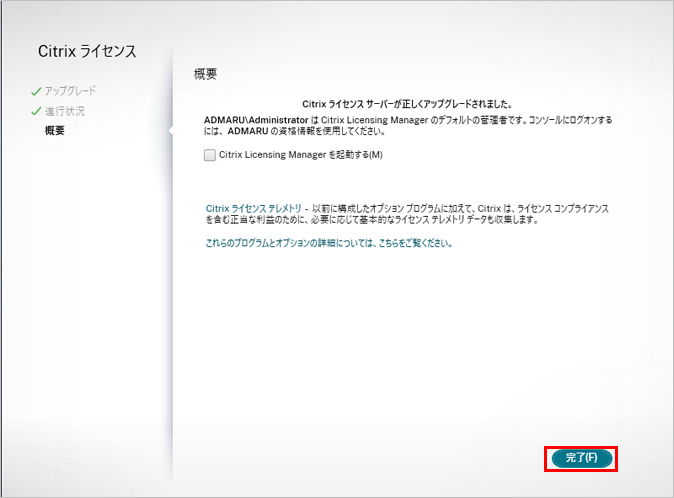Select the アップグレード step in the sidebar
Image resolution: width=674 pixels, height=498 pixels.
(x=70, y=92)
